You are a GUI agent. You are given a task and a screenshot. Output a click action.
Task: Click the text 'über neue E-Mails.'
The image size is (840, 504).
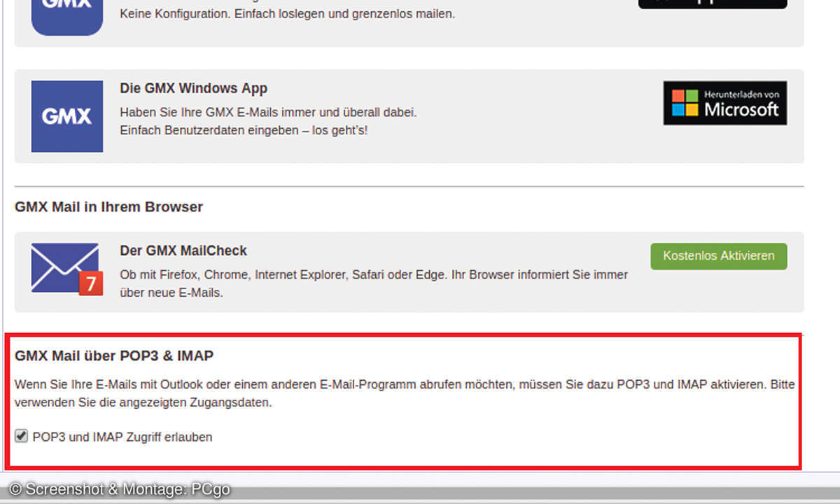point(171,293)
